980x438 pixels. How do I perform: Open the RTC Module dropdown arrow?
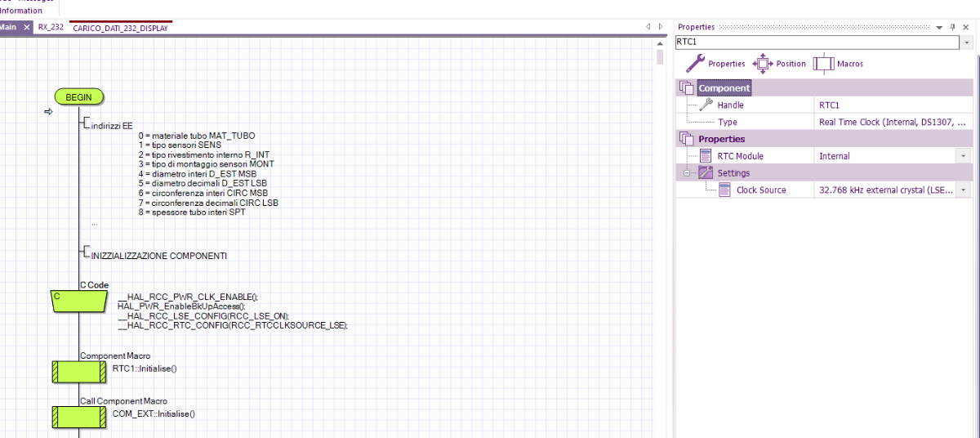tap(964, 156)
